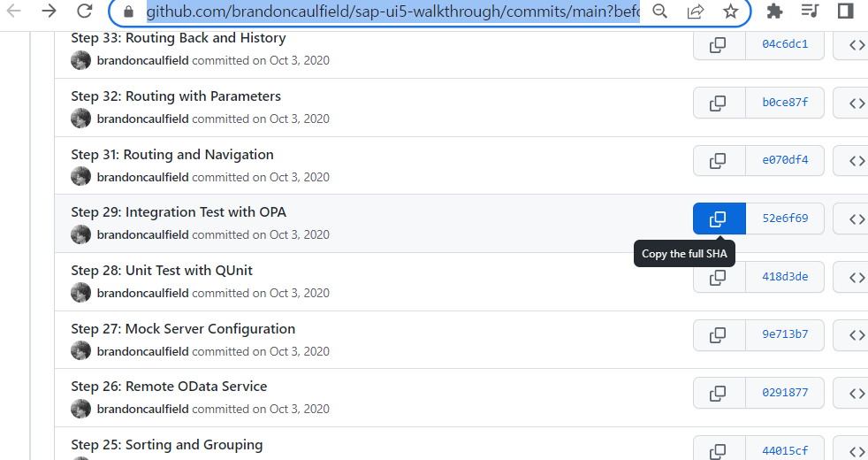Click author avatar on Step 33 commit
This screenshot has width=868, height=460.
80,60
